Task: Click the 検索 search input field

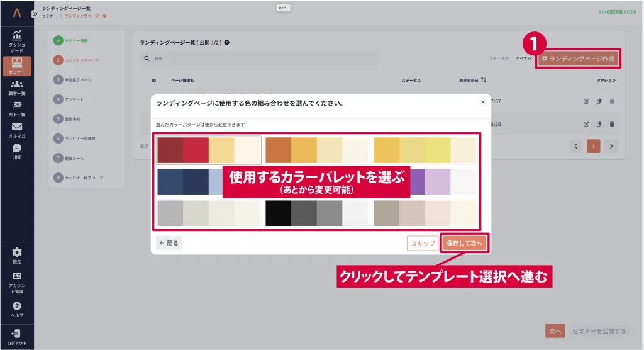Action: click(x=264, y=59)
